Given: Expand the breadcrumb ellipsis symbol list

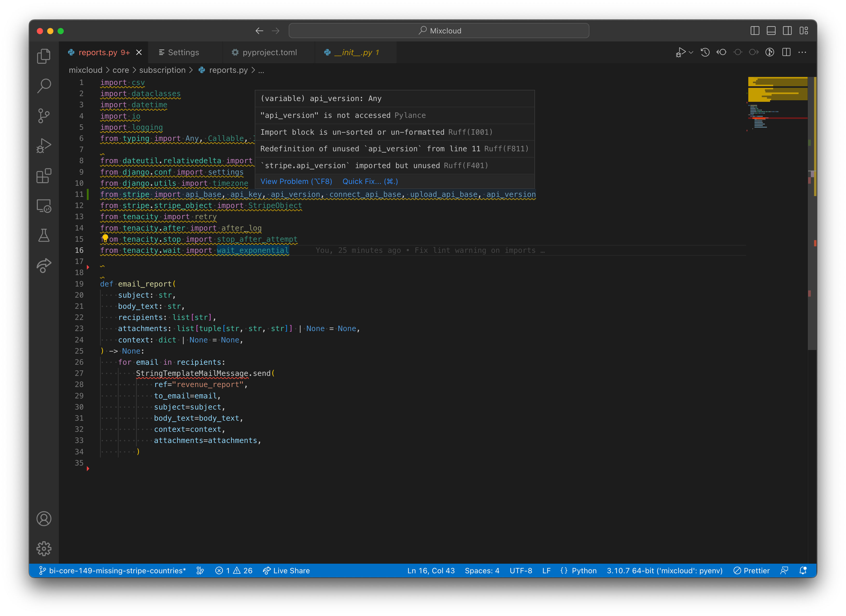Looking at the screenshot, I should click(261, 70).
